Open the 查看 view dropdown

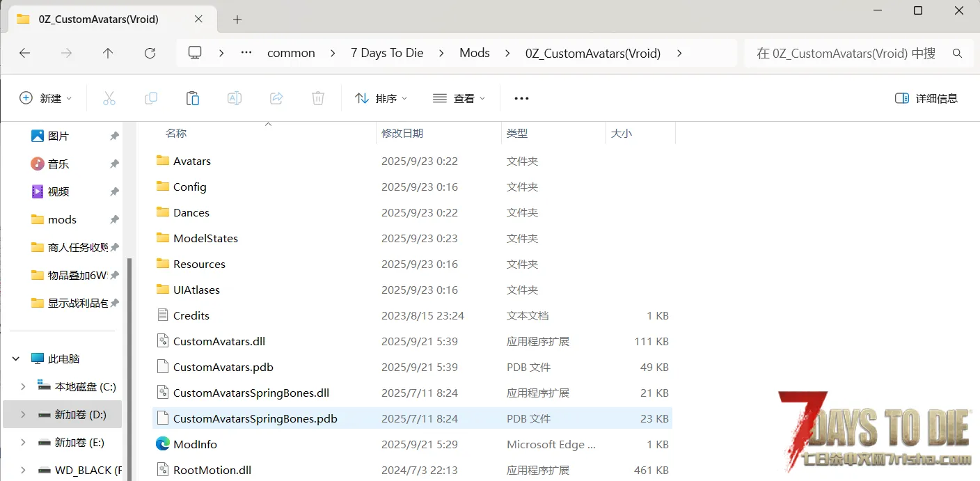(459, 98)
